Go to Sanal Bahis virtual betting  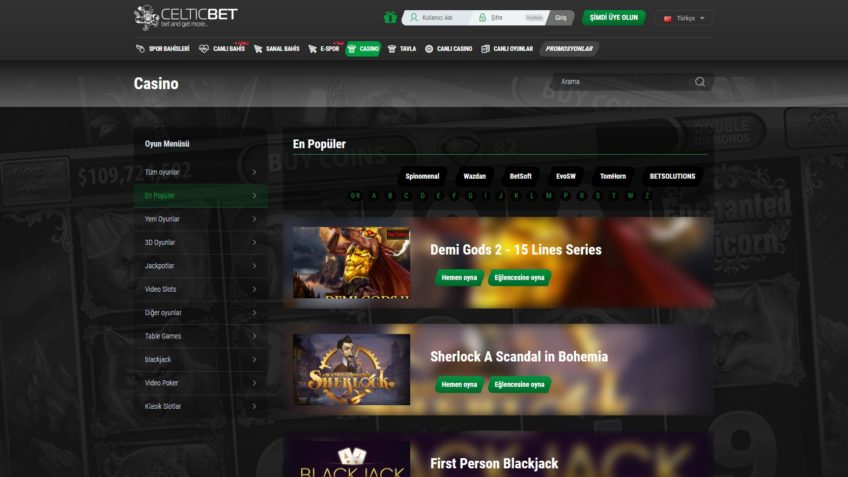click(x=276, y=49)
